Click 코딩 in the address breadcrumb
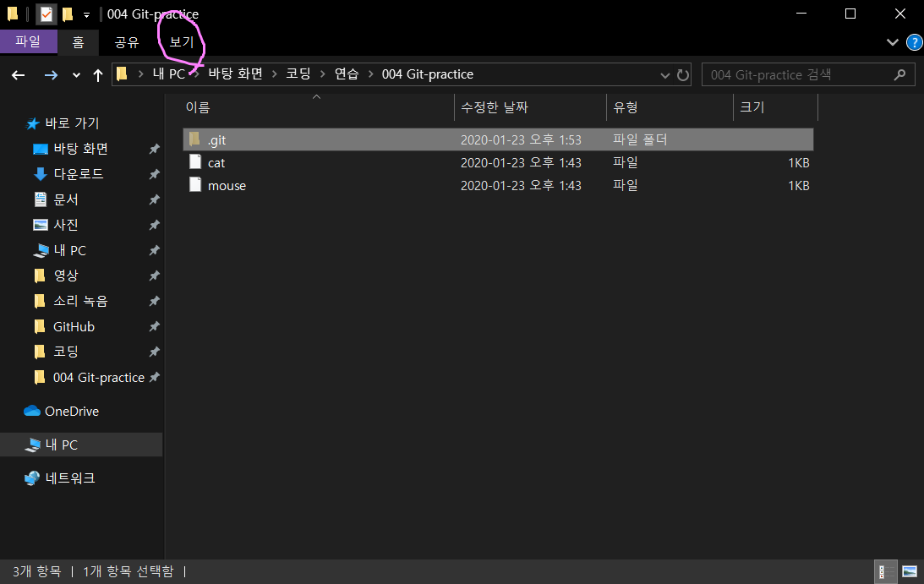The image size is (924, 584). click(x=298, y=74)
